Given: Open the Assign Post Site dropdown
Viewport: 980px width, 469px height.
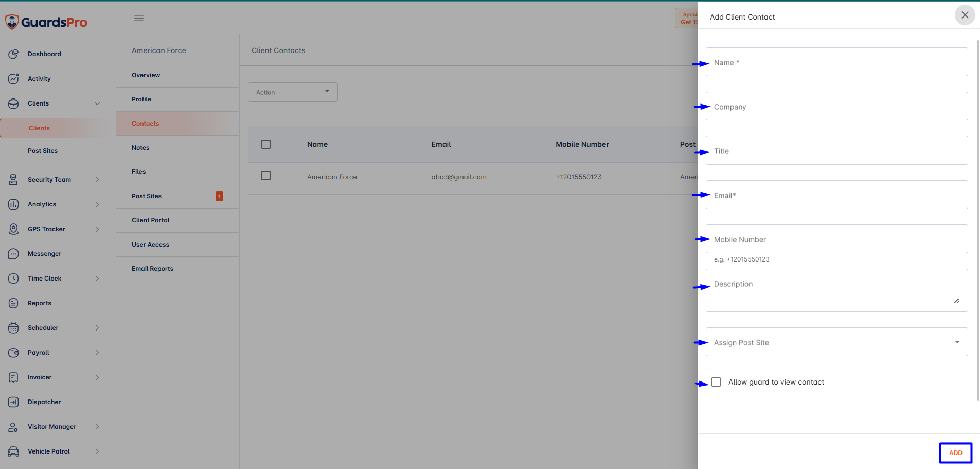Looking at the screenshot, I should [836, 342].
